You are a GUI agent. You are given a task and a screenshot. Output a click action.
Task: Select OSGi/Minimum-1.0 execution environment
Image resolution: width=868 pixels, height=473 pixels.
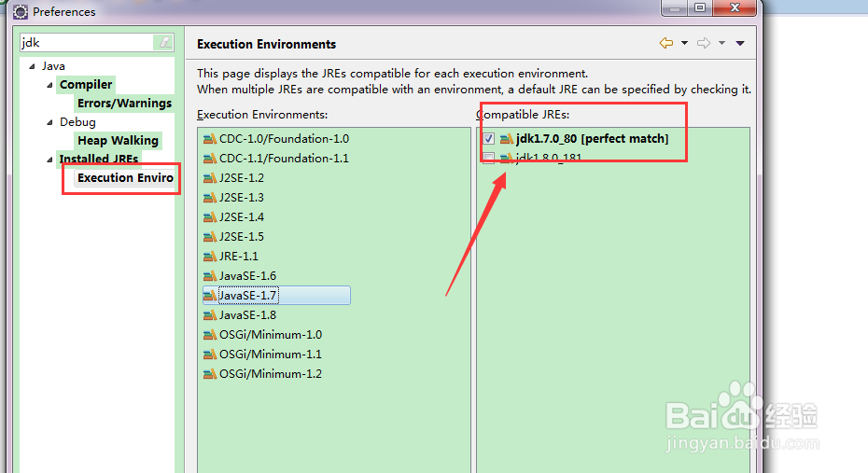270,335
